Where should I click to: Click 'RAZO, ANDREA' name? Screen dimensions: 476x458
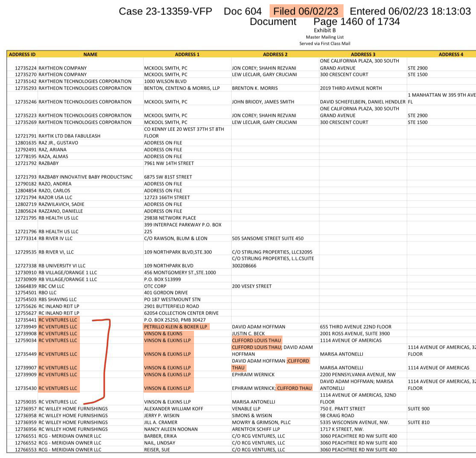pyautogui.click(x=55, y=184)
